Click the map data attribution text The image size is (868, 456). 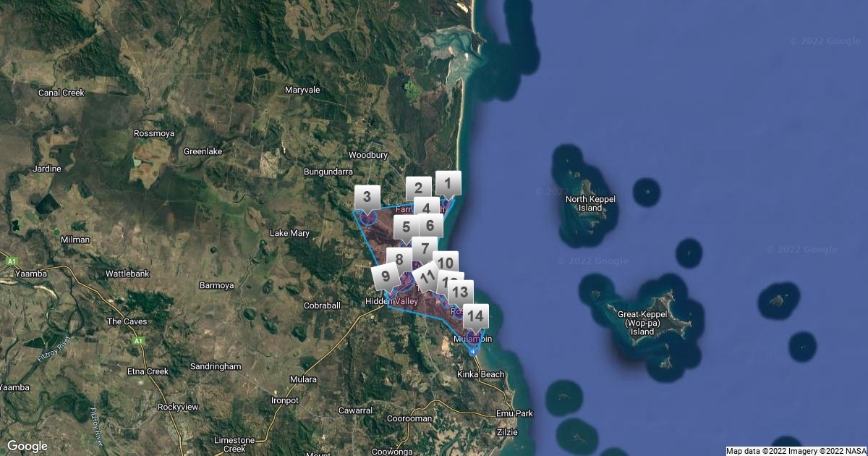[796, 450]
